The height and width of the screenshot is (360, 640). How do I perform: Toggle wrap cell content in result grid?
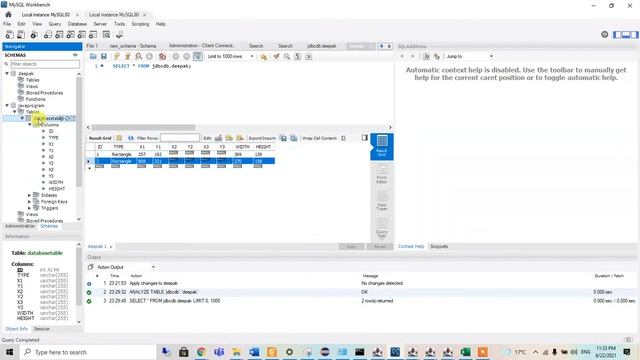pos(344,138)
